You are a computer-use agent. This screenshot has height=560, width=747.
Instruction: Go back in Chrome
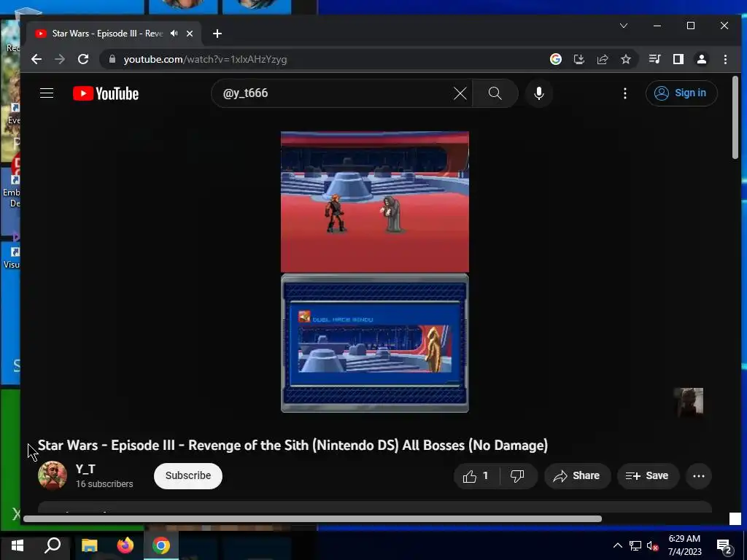pyautogui.click(x=36, y=59)
